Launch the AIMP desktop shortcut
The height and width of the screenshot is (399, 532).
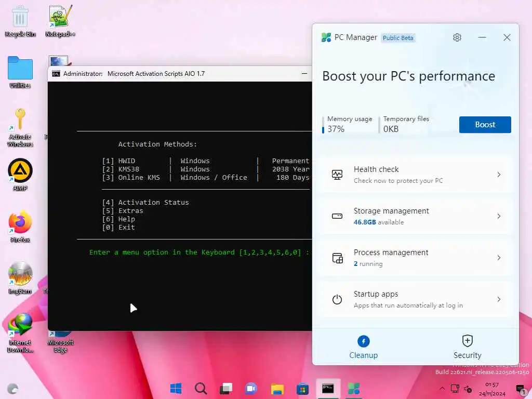click(x=20, y=175)
